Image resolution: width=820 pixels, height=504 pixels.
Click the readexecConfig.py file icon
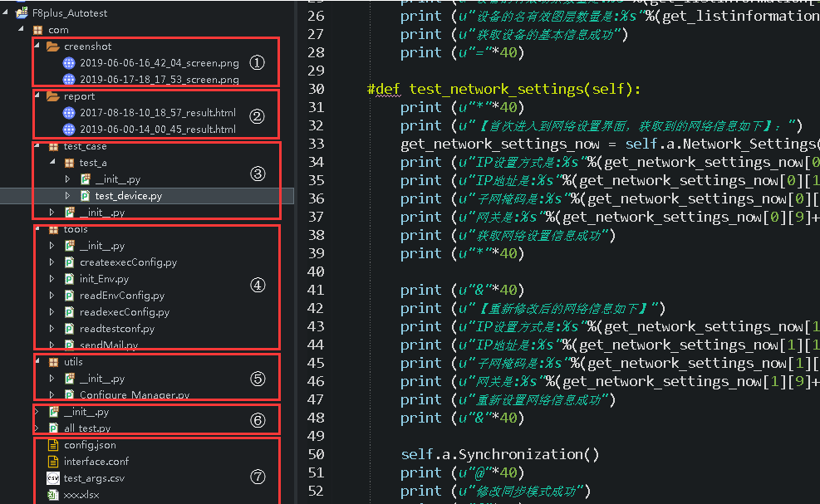click(69, 312)
